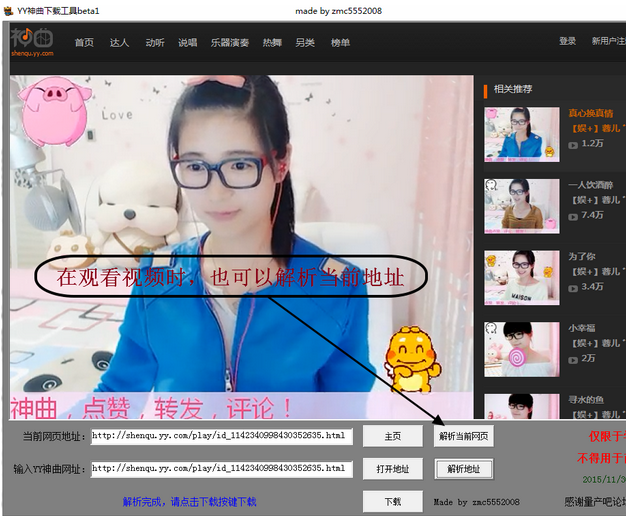Focus the 输入YY神曲网址 input field
Screen dimensions: 626x516
(x=220, y=468)
